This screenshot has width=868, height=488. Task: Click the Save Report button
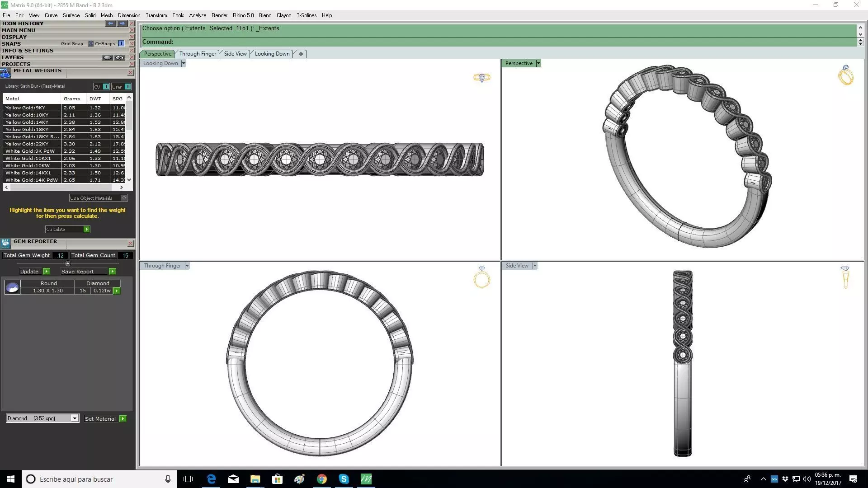pyautogui.click(x=88, y=272)
